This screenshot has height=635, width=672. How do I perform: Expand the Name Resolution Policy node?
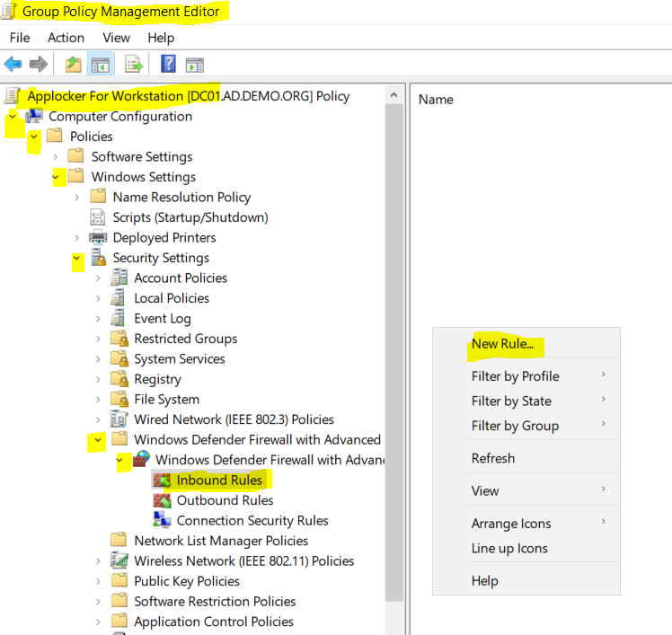coord(76,197)
